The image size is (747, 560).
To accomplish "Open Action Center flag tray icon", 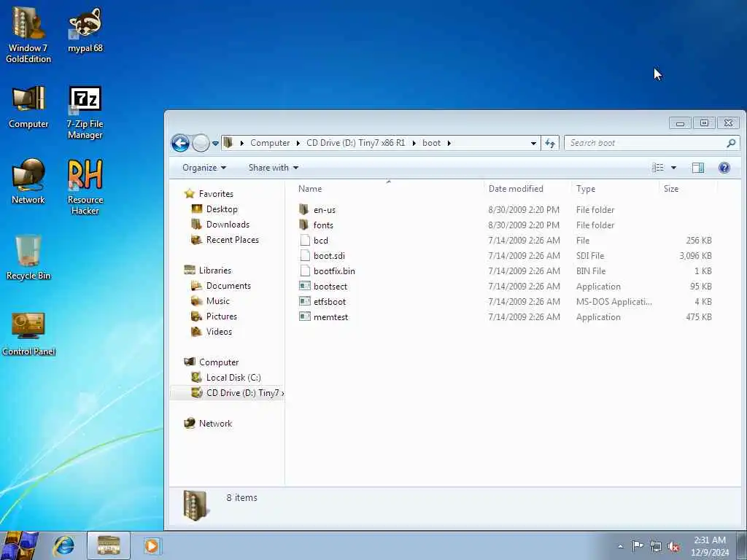I will tap(638, 546).
